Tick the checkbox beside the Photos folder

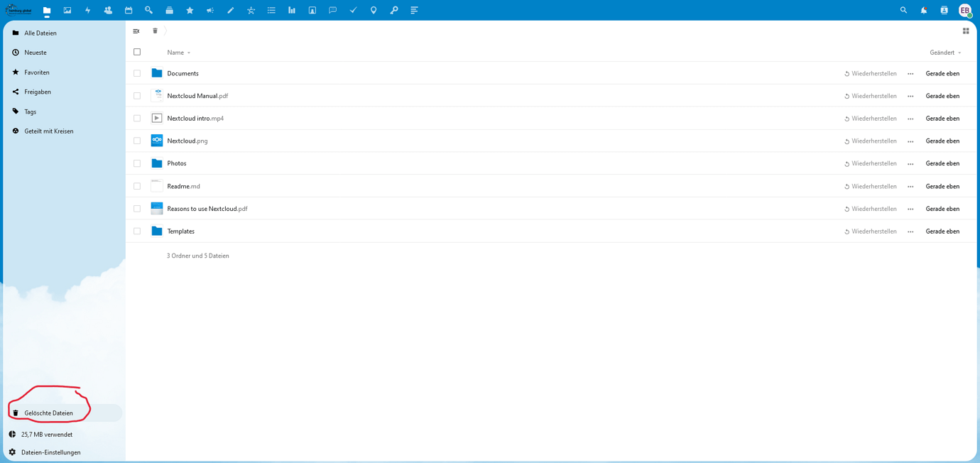(136, 163)
